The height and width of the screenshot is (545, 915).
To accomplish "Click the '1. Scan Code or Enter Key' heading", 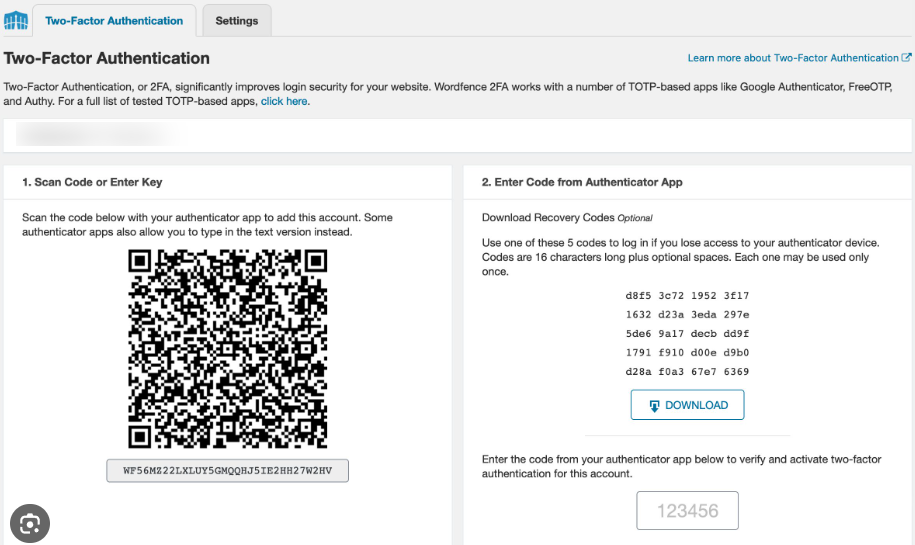I will coord(92,182).
